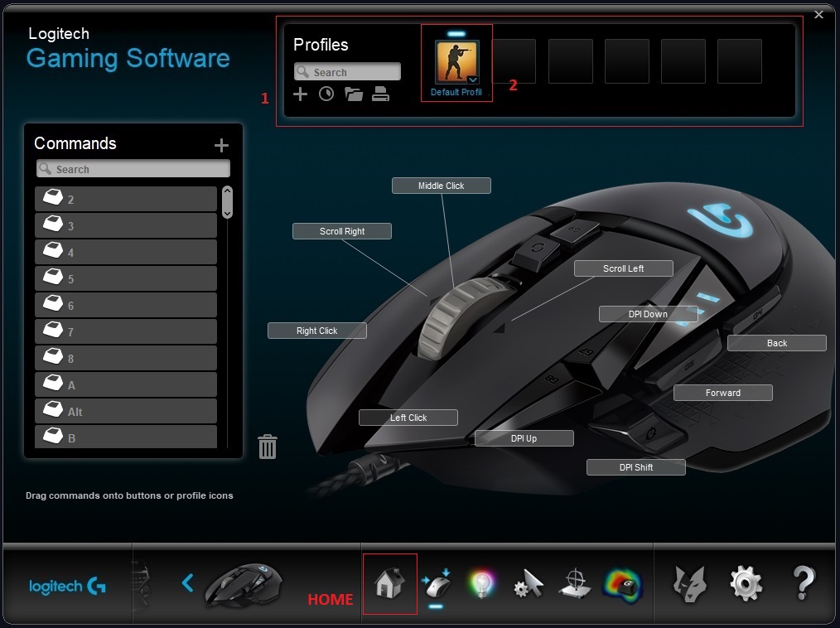
Task: Go to Home screen icon
Action: (389, 583)
